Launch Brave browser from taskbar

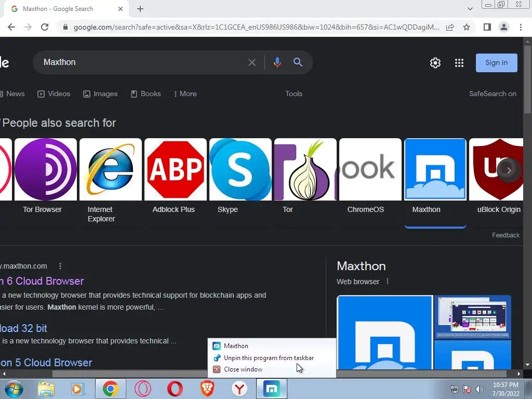tap(207, 389)
